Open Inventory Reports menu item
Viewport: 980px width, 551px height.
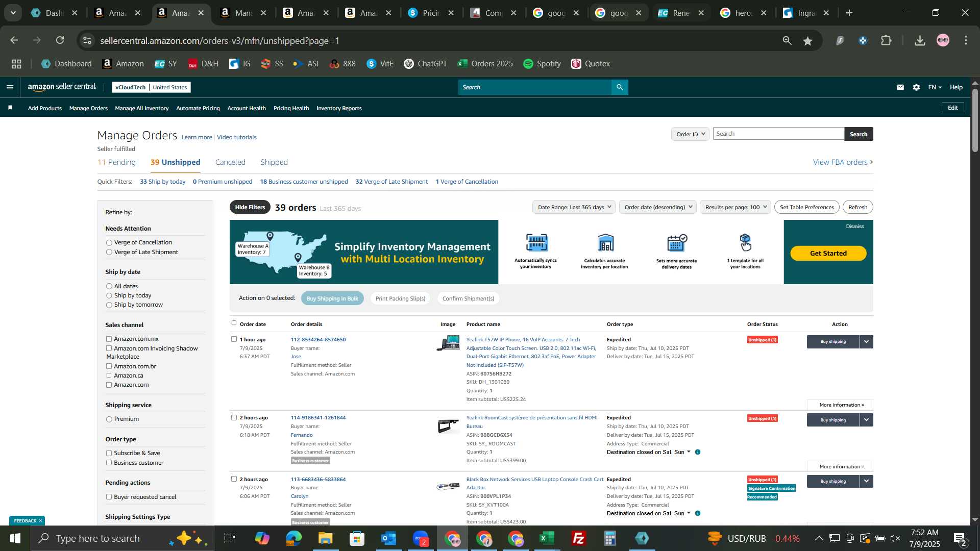339,108
